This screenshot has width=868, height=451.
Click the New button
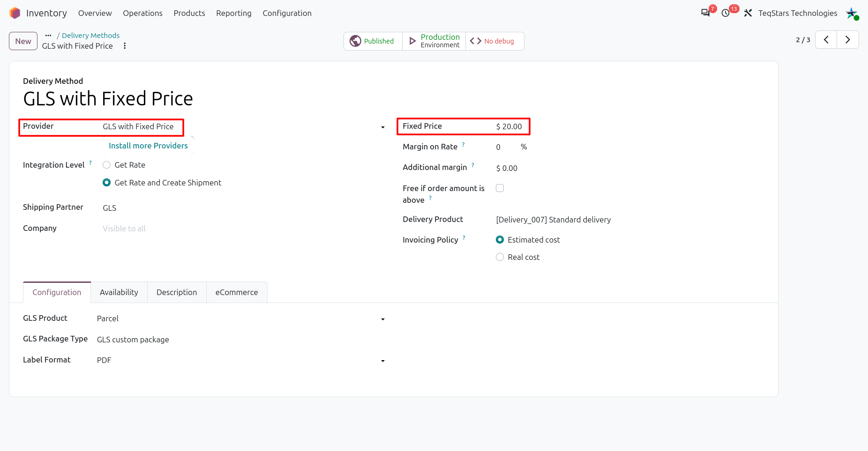click(23, 41)
